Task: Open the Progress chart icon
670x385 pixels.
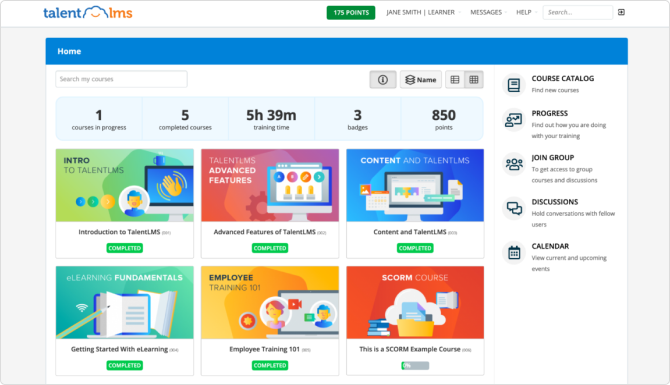Action: click(514, 120)
